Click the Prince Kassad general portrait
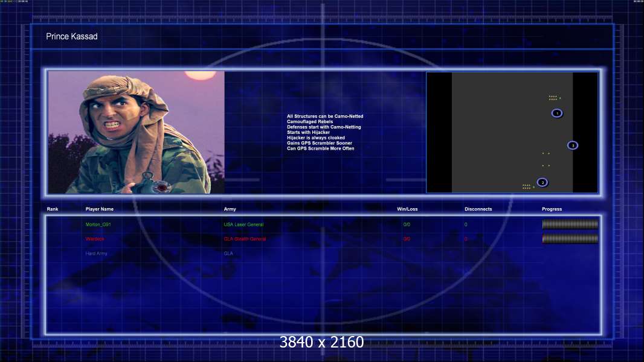The width and height of the screenshot is (644, 362). (x=137, y=132)
